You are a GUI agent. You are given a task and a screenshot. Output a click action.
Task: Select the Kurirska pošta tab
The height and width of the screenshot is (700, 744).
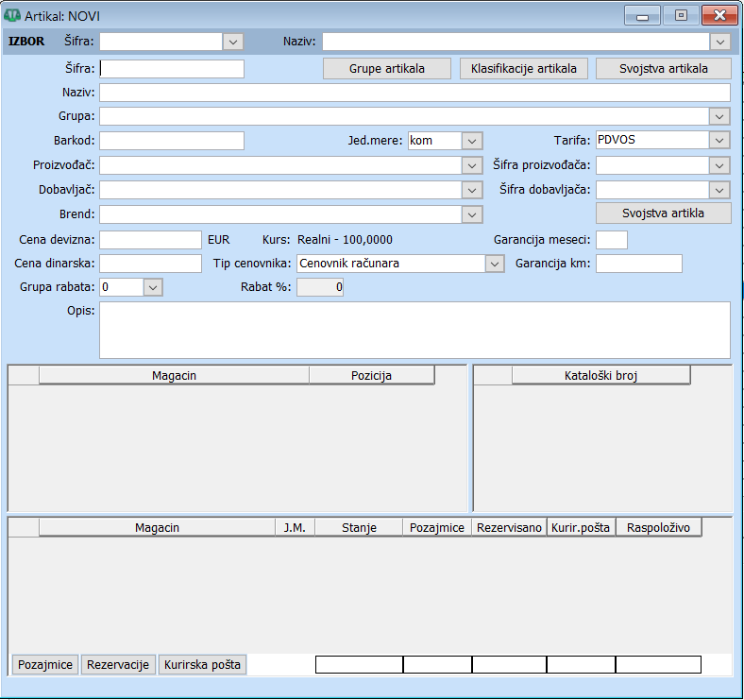pos(202,665)
